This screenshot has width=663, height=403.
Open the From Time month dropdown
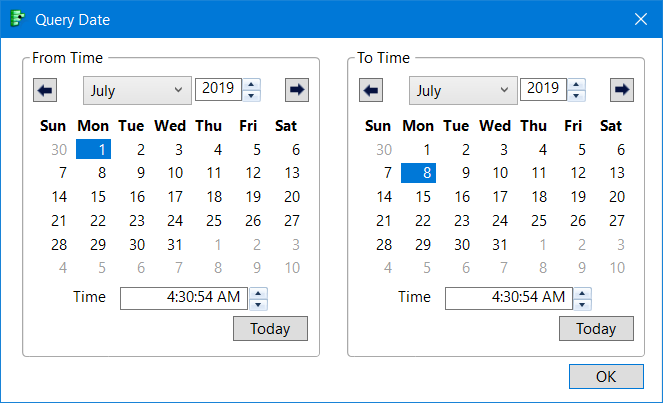tap(137, 90)
